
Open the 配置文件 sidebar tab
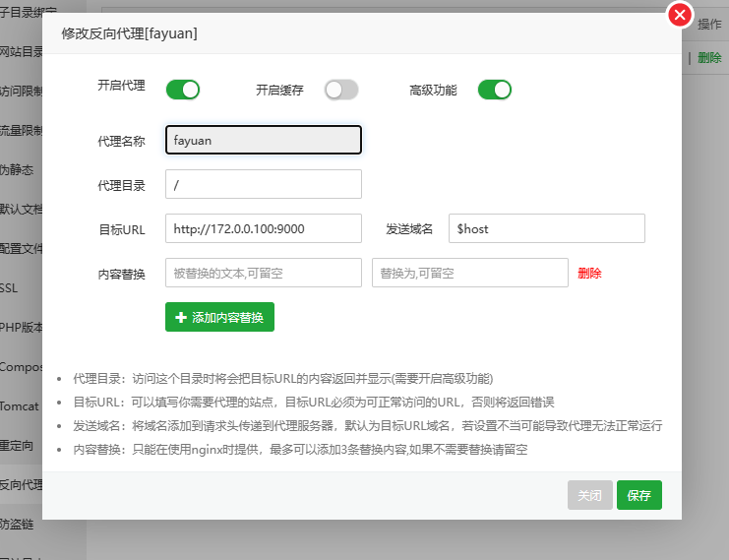click(x=22, y=249)
